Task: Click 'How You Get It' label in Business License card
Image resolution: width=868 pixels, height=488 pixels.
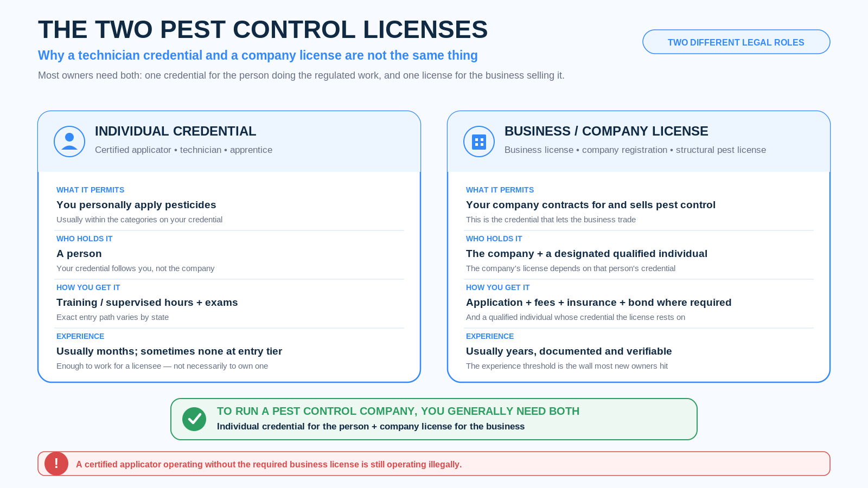Action: tap(497, 287)
